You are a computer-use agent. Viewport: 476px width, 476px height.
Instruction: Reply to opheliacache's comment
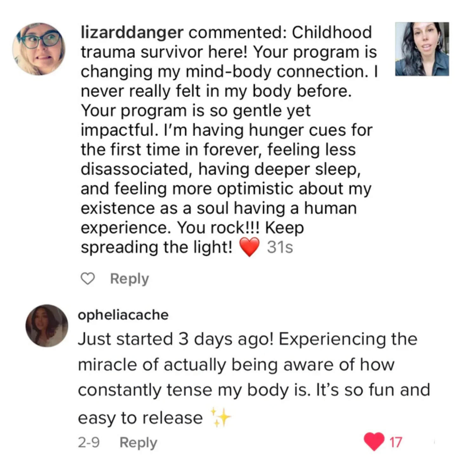point(138,442)
